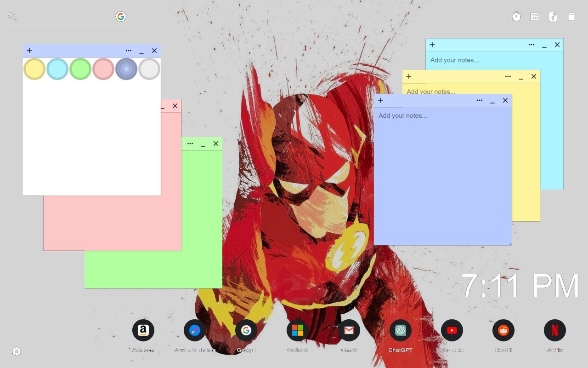Click the sticky note file icon
The width and height of the screenshot is (588, 368).
click(553, 17)
